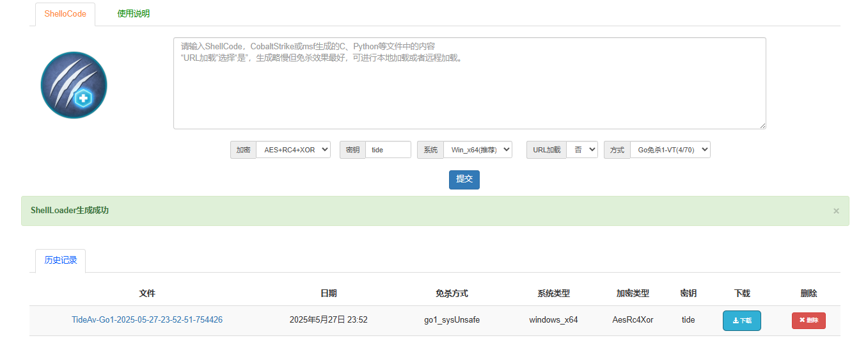Click the 日期 column header
This screenshot has width=868, height=338.
(x=328, y=293)
